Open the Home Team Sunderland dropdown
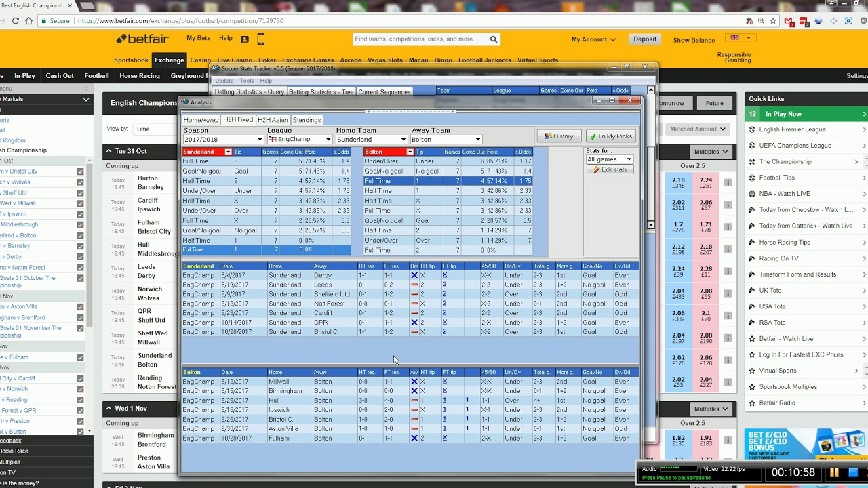This screenshot has width=868, height=488. pyautogui.click(x=403, y=140)
